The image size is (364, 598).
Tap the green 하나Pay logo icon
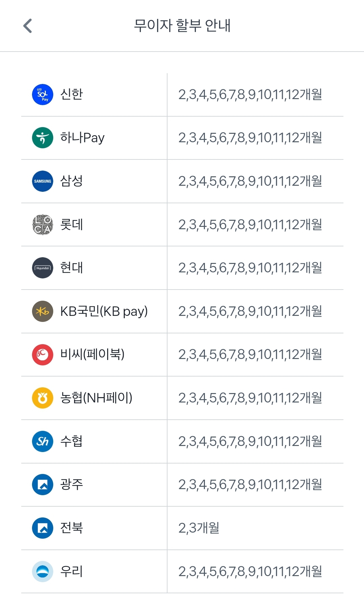coord(42,138)
